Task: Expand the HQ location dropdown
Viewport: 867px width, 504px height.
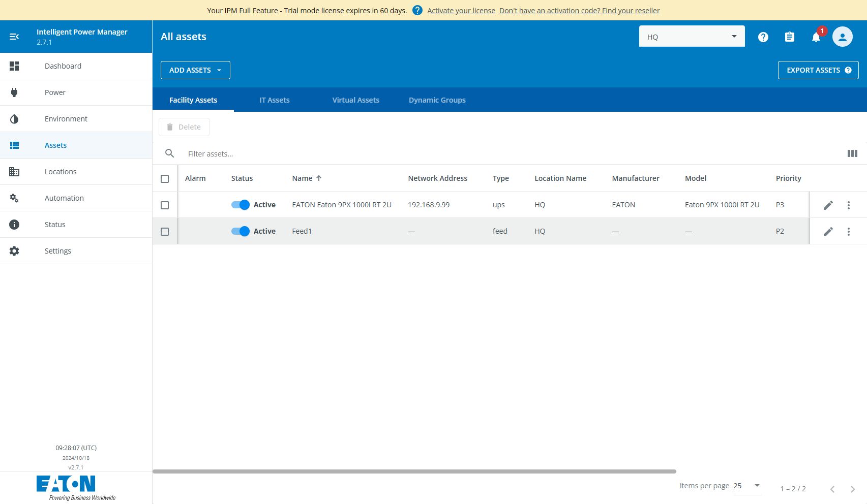Action: click(x=692, y=37)
